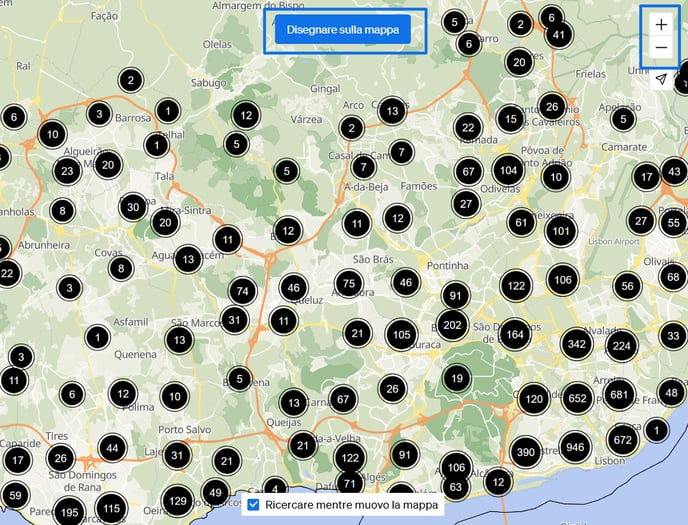This screenshot has height=525, width=688.
Task: Zoom out with the minus button
Action: 660,49
